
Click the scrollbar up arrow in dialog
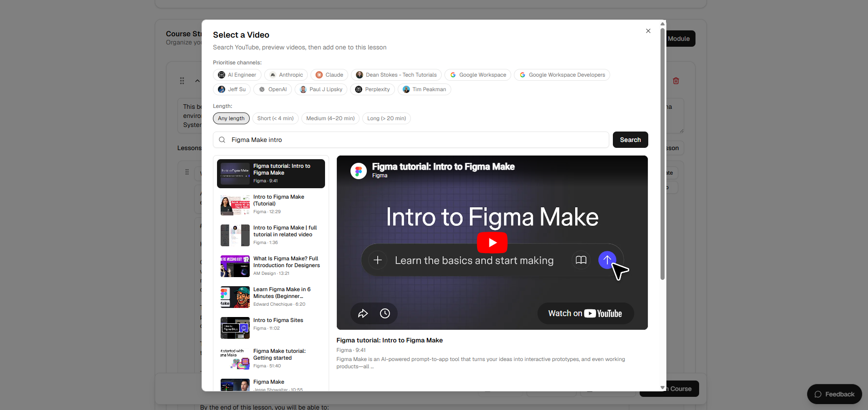tap(663, 24)
